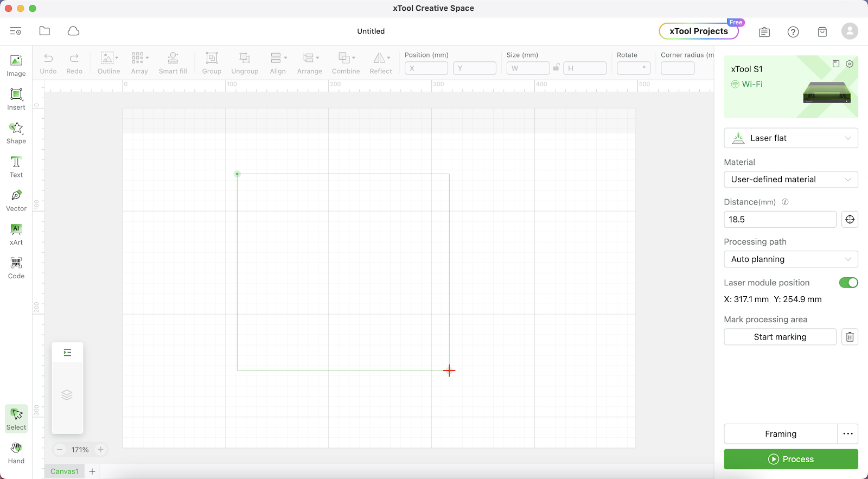This screenshot has width=868, height=479.
Task: Choose the Text tool
Action: [16, 167]
